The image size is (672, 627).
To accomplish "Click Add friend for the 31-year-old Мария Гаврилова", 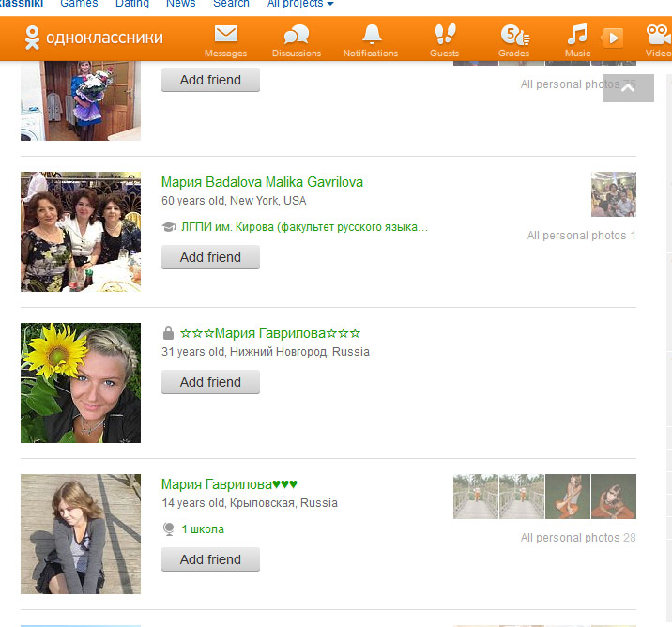I will tap(210, 382).
